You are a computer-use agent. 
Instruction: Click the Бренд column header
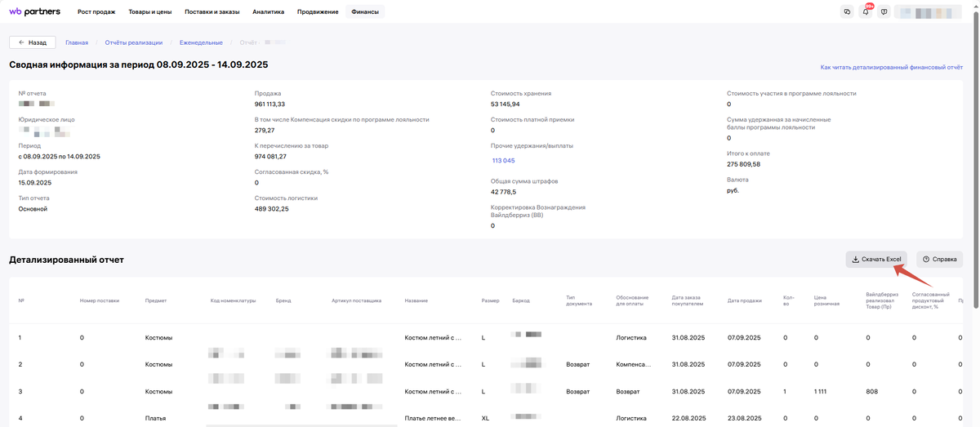(x=283, y=301)
